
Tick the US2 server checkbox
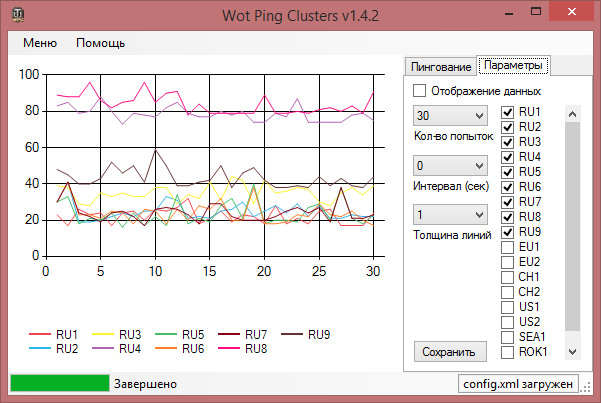[507, 322]
